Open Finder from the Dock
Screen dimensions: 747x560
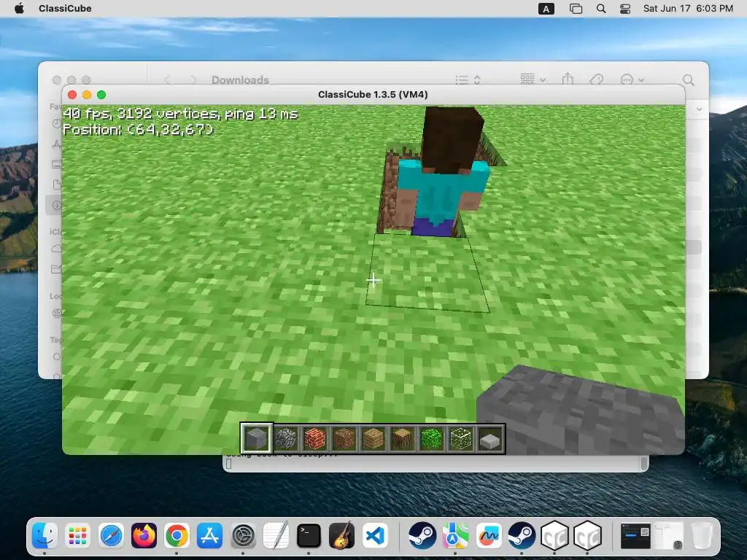coord(44,536)
